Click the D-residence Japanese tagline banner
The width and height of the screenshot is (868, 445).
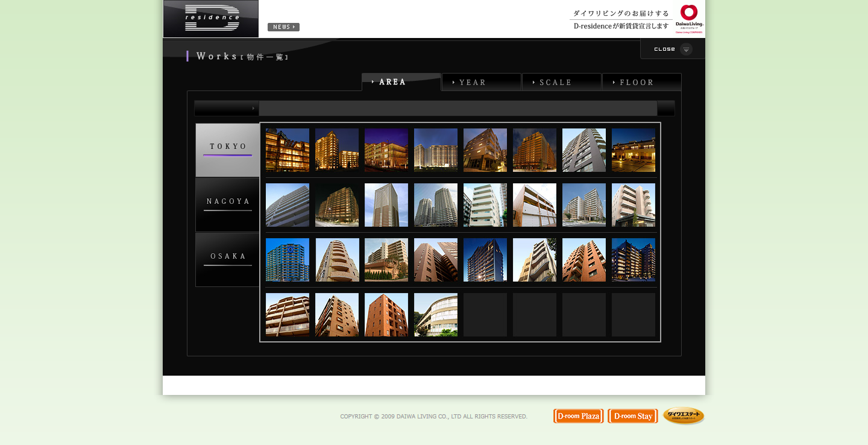pos(621,20)
